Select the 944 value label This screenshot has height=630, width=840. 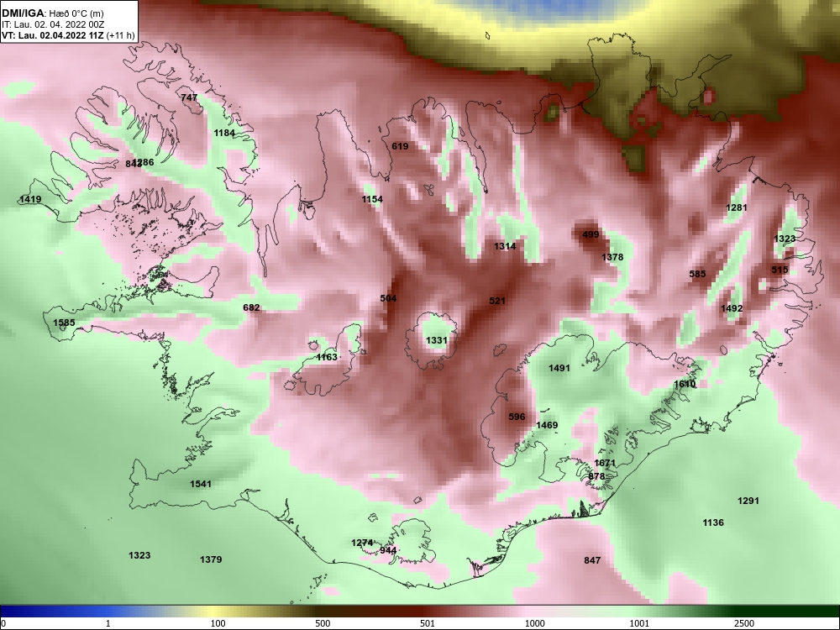click(x=388, y=551)
